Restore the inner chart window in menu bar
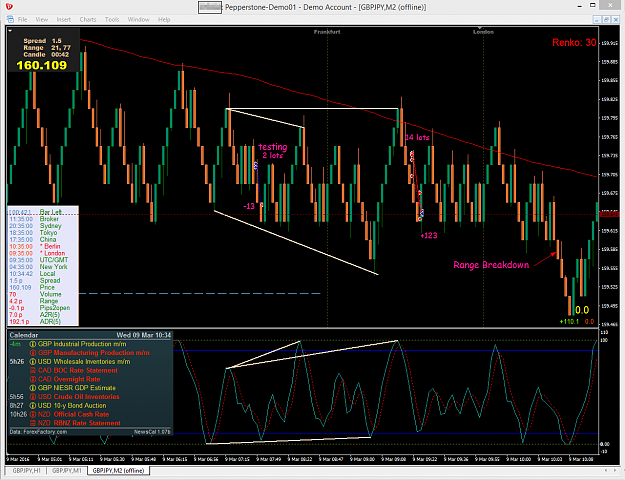The image size is (625, 480). (606, 20)
